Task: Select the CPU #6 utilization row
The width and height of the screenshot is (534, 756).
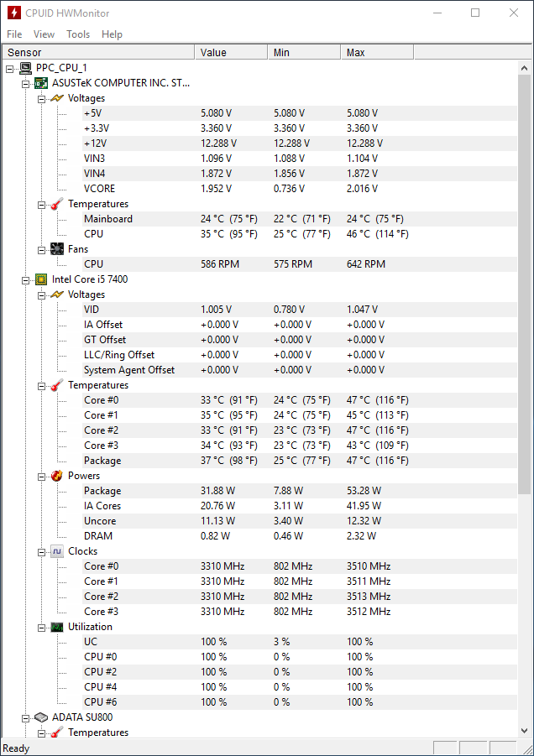Action: (299, 702)
